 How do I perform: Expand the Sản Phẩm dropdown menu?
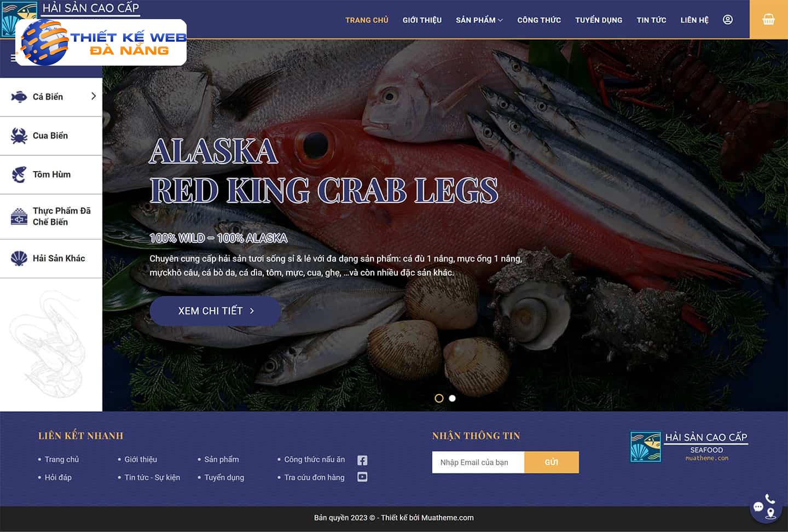click(479, 20)
